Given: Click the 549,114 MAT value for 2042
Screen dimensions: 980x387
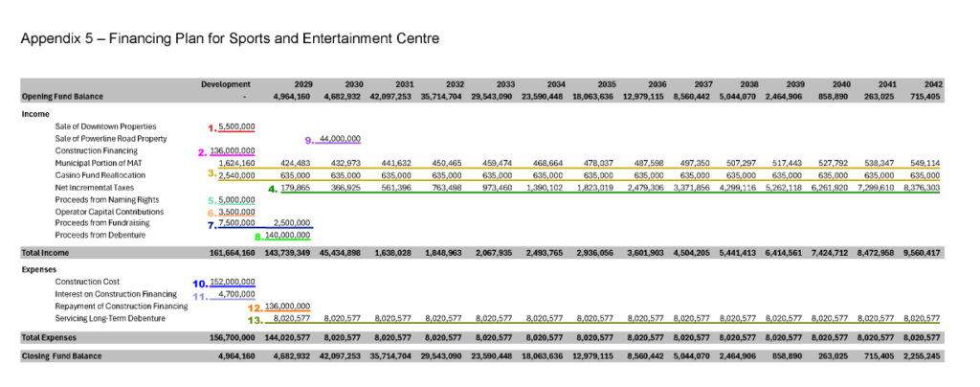Looking at the screenshot, I should pyautogui.click(x=926, y=163).
